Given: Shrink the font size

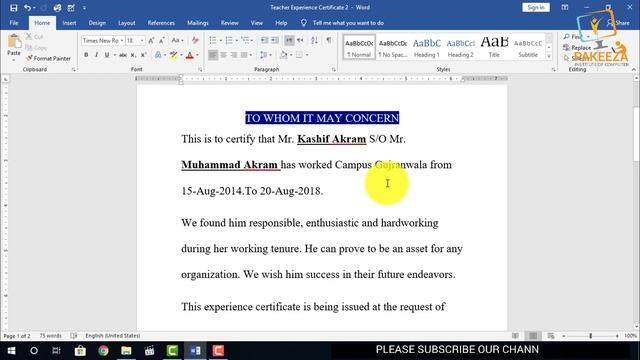Looking at the screenshot, I should pyautogui.click(x=162, y=40).
